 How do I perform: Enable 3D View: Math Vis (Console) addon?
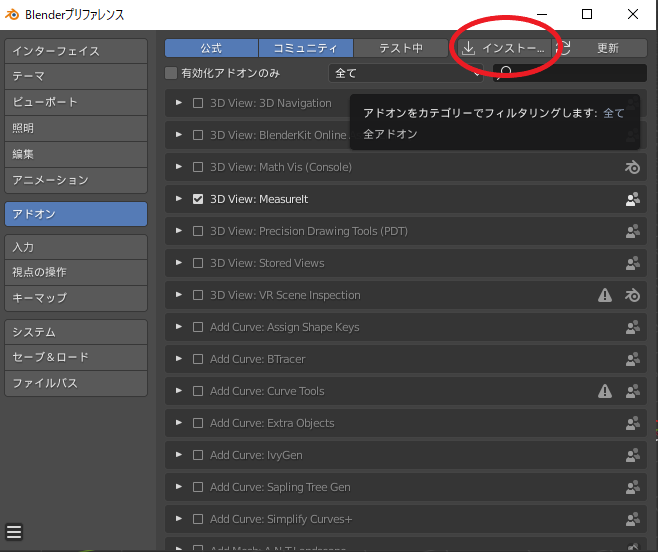pos(198,167)
